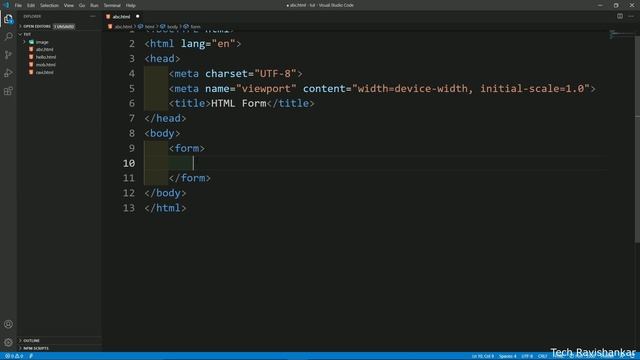Open the Selection menu
The width and height of the screenshot is (640, 360).
[x=49, y=5]
